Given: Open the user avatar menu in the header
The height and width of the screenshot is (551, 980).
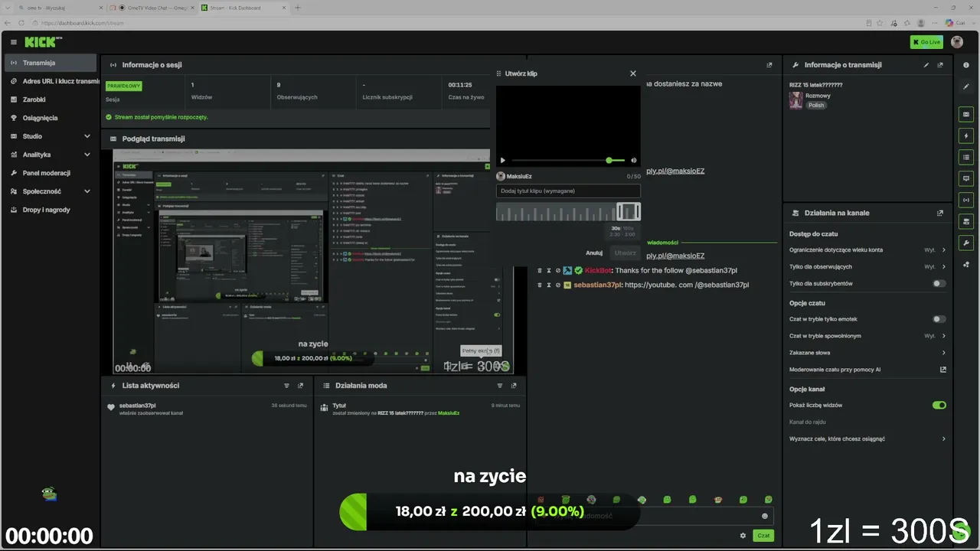Looking at the screenshot, I should (957, 42).
